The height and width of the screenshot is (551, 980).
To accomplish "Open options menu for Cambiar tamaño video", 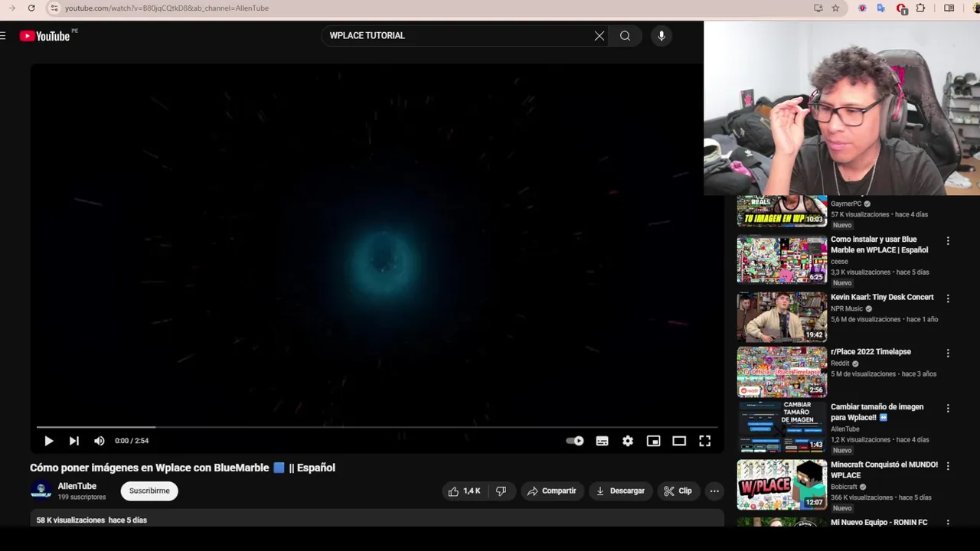I will [x=948, y=409].
